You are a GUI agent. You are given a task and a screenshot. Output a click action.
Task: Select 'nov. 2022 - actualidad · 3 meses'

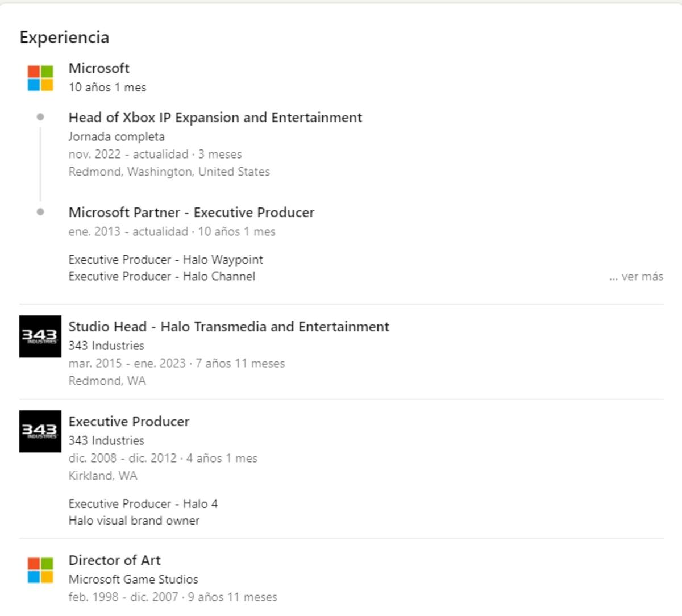pyautogui.click(x=155, y=155)
